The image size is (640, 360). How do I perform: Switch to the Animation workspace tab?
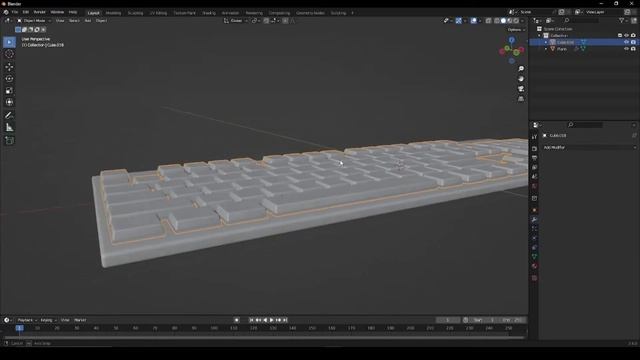[230, 13]
